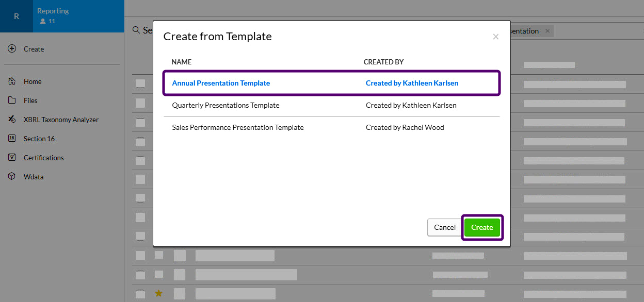Screen dimensions: 644x302
Task: Open the Create menu label in sidebar
Action: pyautogui.click(x=34, y=49)
